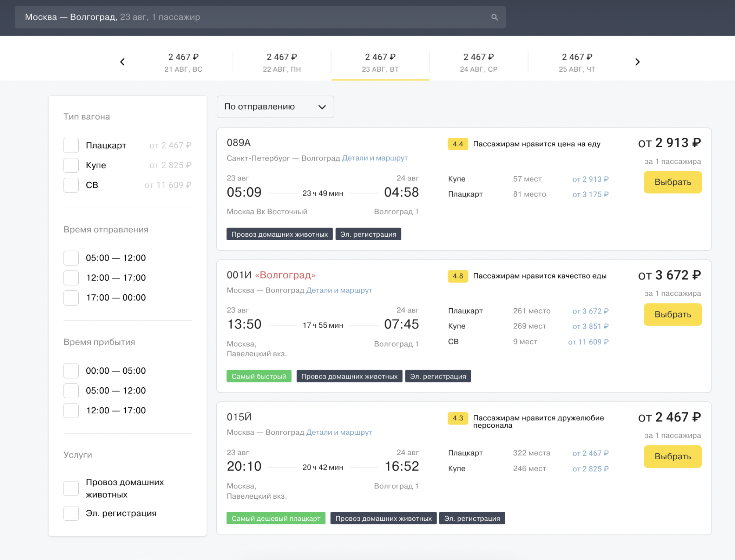735x560 pixels.
Task: Enable departure time 17:00 — 00:00
Action: click(x=71, y=297)
